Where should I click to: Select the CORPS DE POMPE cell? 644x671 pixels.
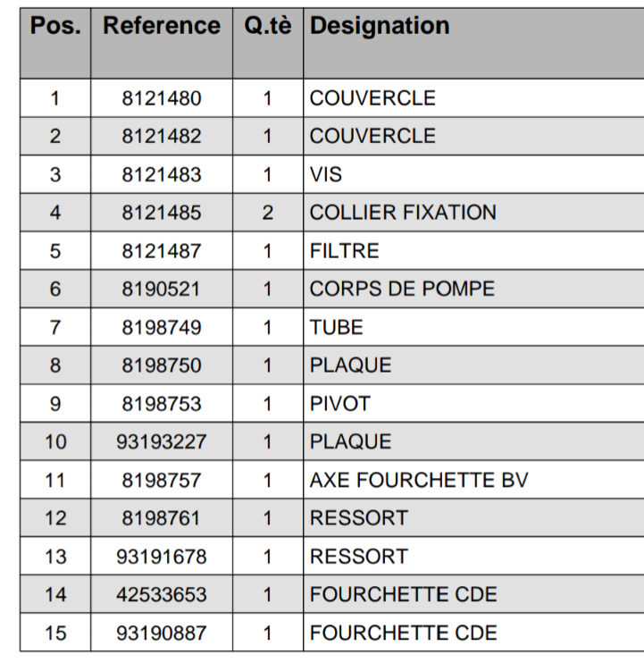(402, 289)
